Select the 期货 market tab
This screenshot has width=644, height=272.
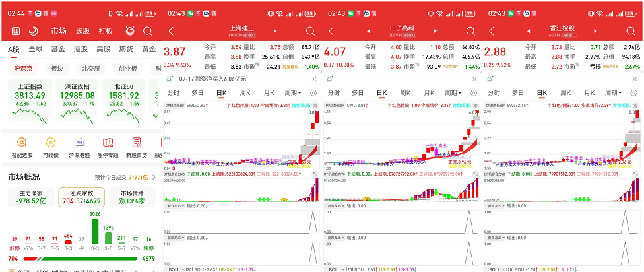[x=126, y=50]
